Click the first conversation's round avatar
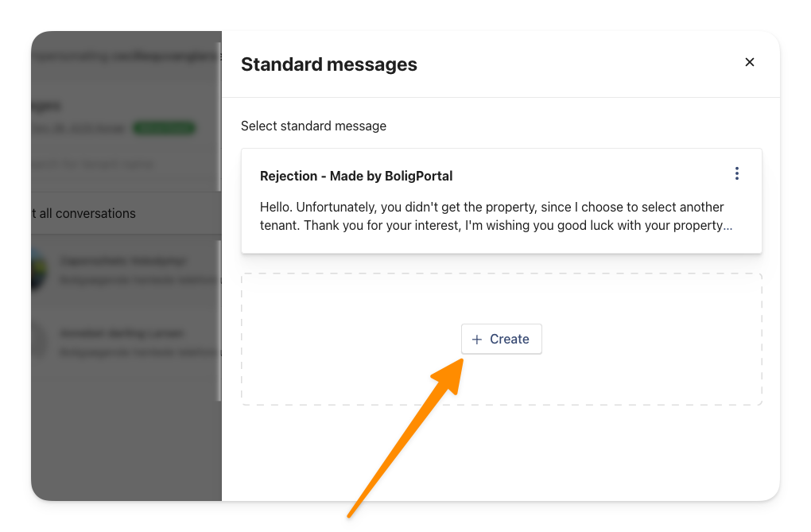The height and width of the screenshot is (532, 811). (x=38, y=270)
